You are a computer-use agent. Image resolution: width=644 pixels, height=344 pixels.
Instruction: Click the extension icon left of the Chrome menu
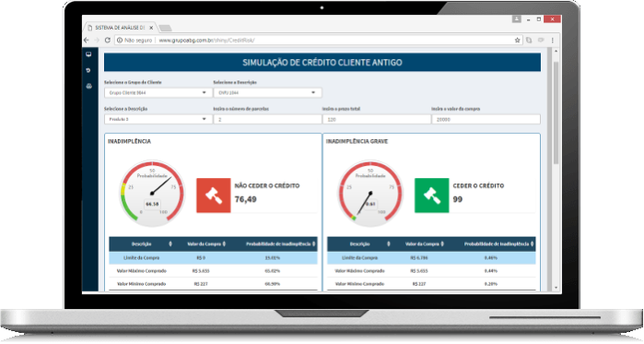[541, 41]
